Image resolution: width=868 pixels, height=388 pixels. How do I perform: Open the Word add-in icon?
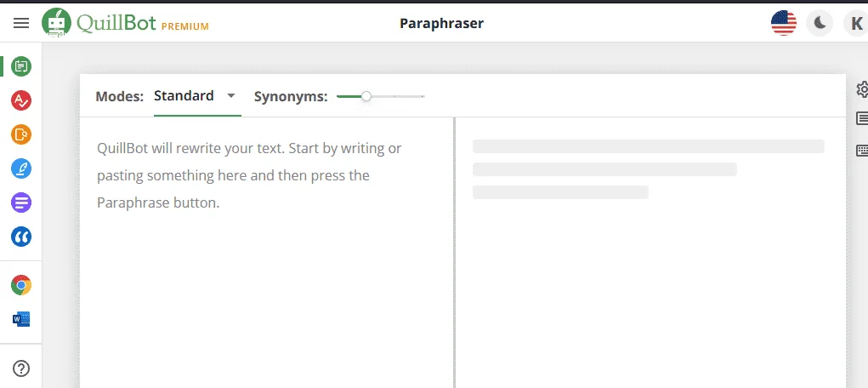tap(21, 319)
